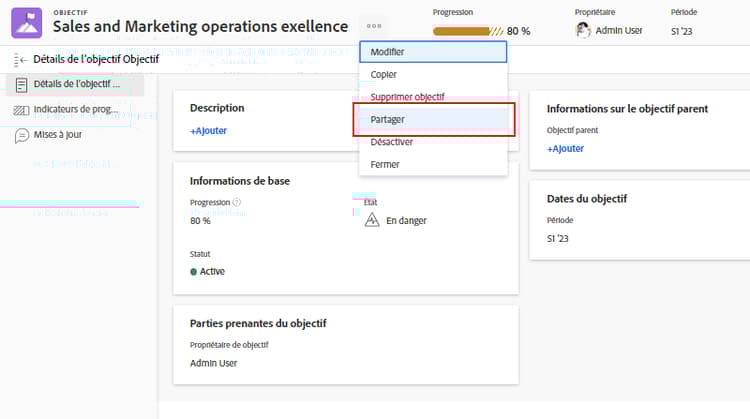Click the En danger warning triangle icon
The height and width of the screenshot is (419, 750).
[372, 220]
